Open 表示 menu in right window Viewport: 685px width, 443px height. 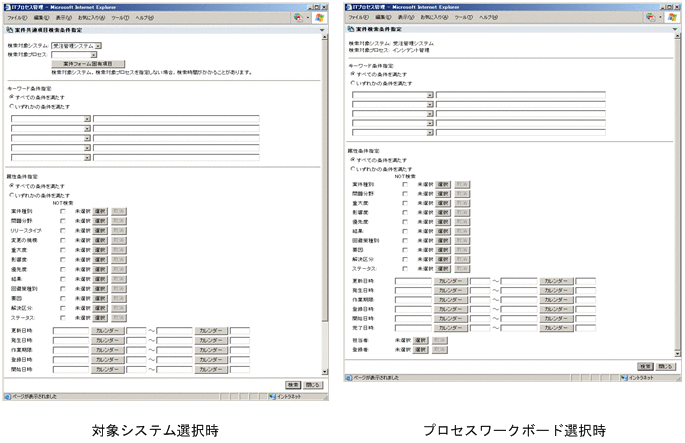(406, 17)
